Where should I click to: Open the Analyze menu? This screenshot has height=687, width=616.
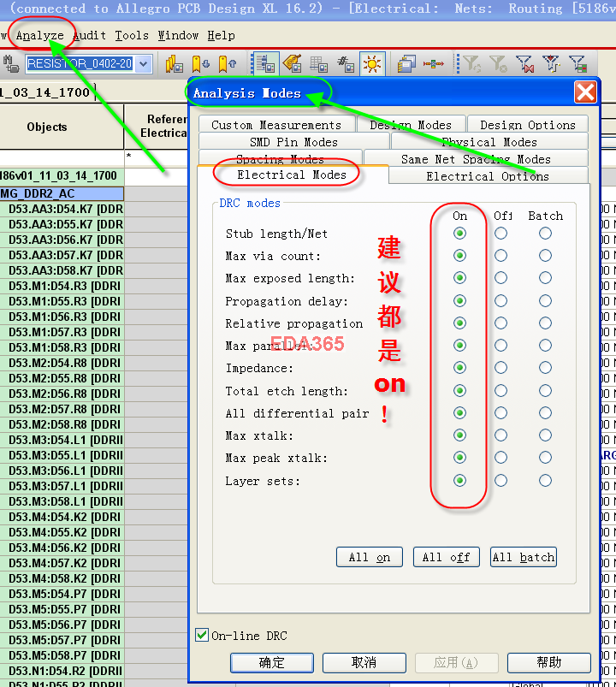tap(40, 35)
